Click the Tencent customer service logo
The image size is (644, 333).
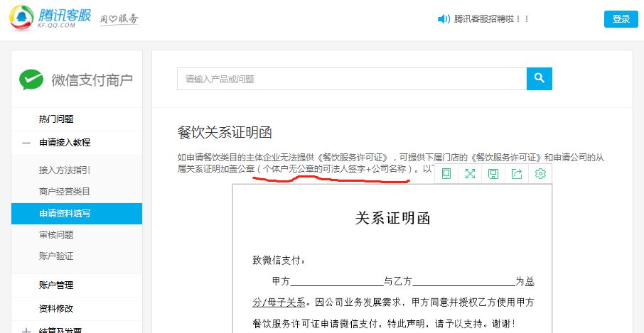point(50,18)
